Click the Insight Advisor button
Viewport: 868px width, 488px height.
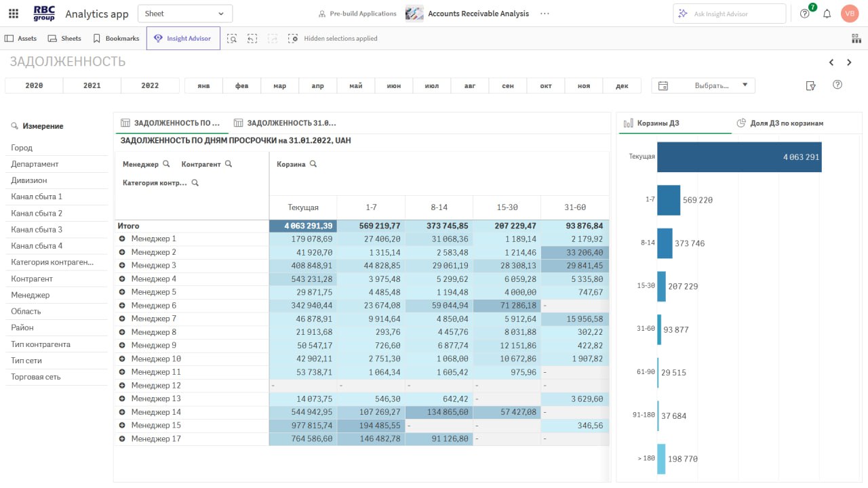click(183, 39)
